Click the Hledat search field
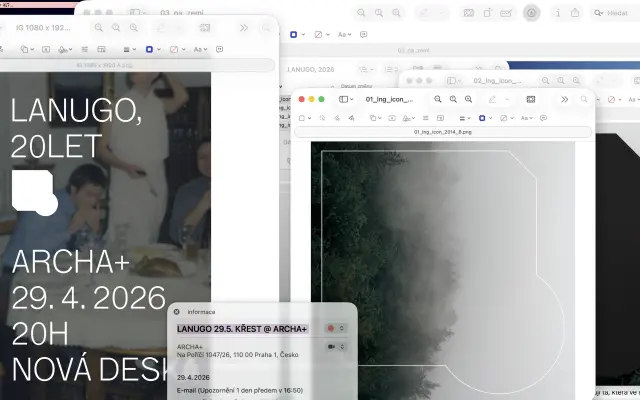The width and height of the screenshot is (640, 400). coord(617,13)
